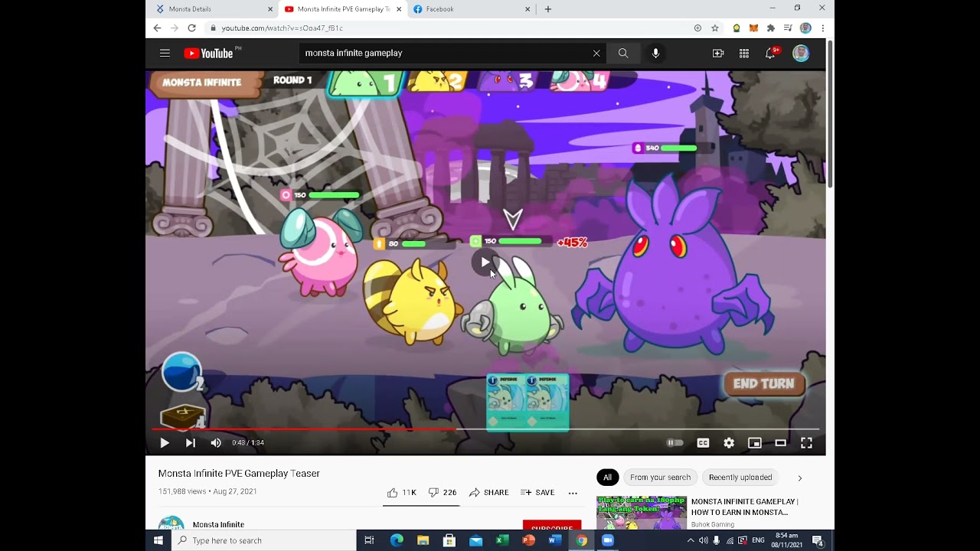This screenshot has height=551, width=980.
Task: Open a new browser tab
Action: point(547,9)
